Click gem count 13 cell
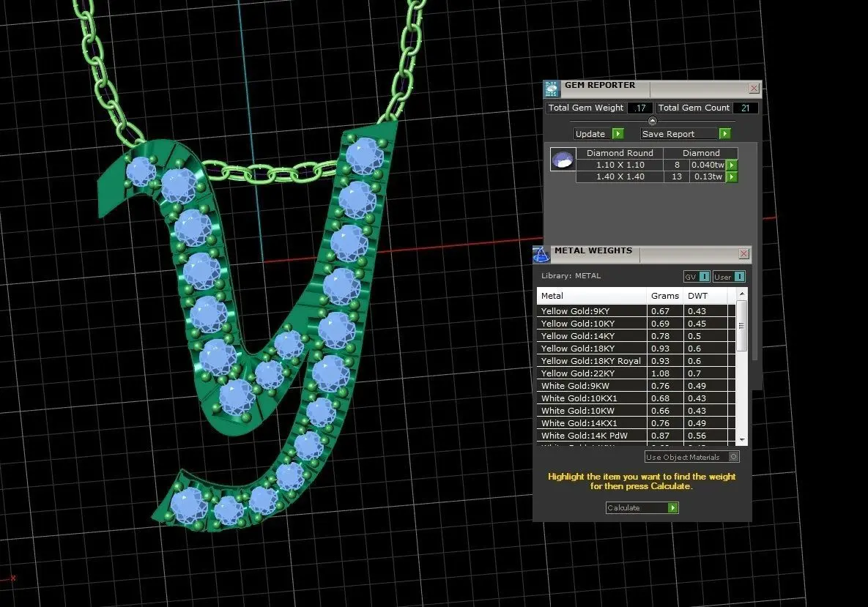The image size is (868, 607). point(677,177)
